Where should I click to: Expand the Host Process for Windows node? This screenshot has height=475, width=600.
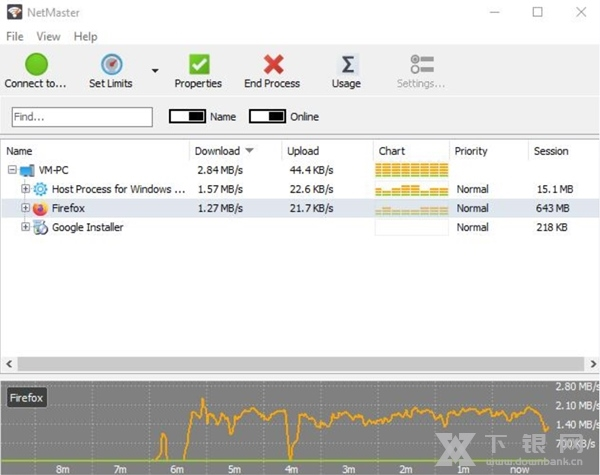pos(25,188)
